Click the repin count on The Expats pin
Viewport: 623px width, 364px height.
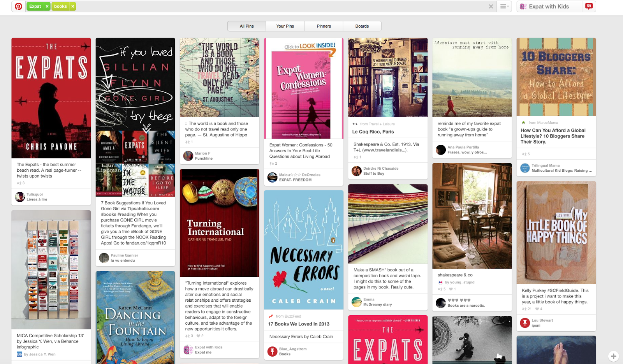pos(21,183)
